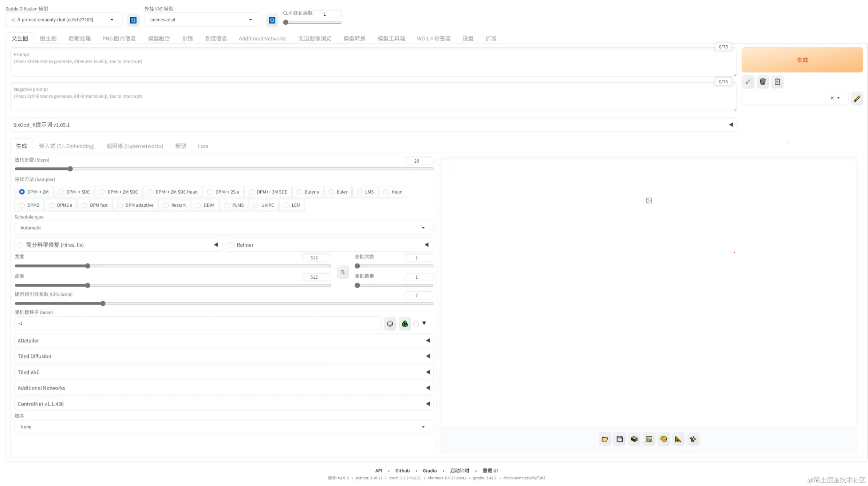Enable the Hires. fix checkbox
The height and width of the screenshot is (486, 868).
(x=21, y=245)
